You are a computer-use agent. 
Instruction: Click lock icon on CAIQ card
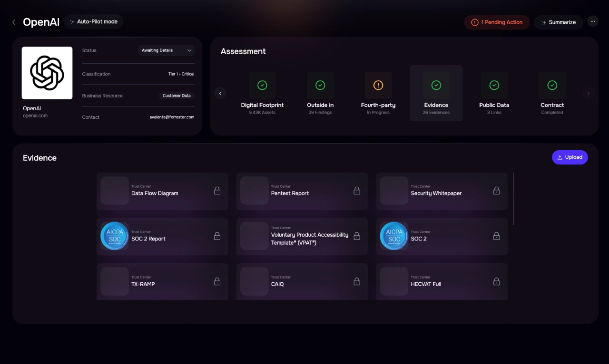coord(357,281)
